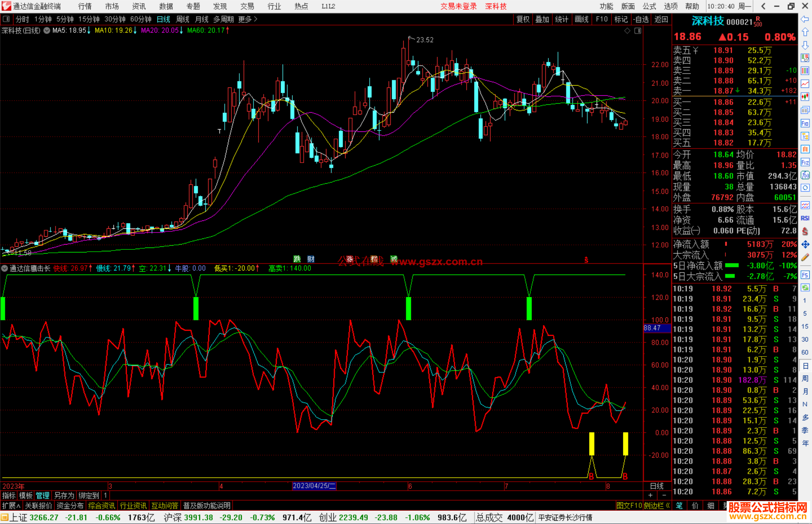Click the circle icon beside 通达信鹰击长
812x524 pixels.
[5, 268]
